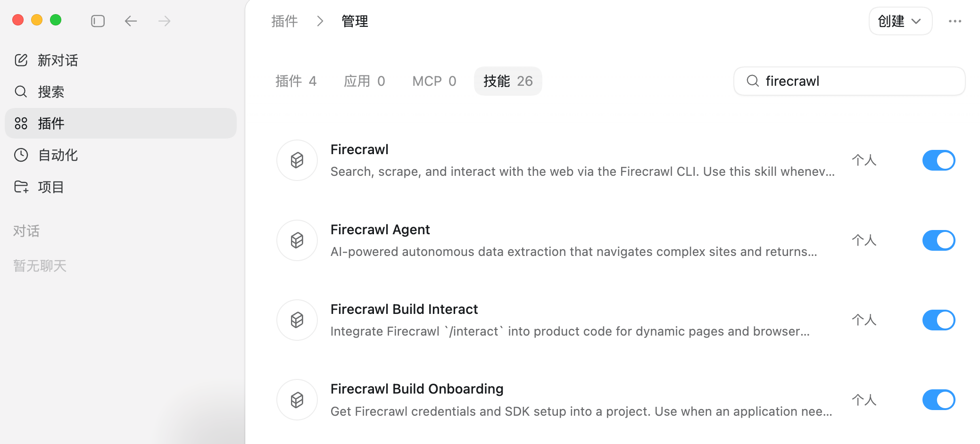Switch to the MCP tab

(x=434, y=81)
